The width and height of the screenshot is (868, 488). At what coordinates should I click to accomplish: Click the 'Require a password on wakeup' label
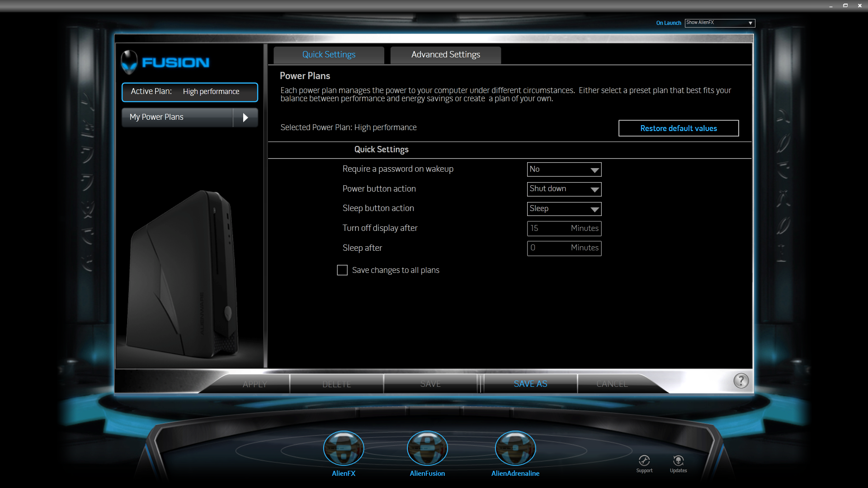398,169
